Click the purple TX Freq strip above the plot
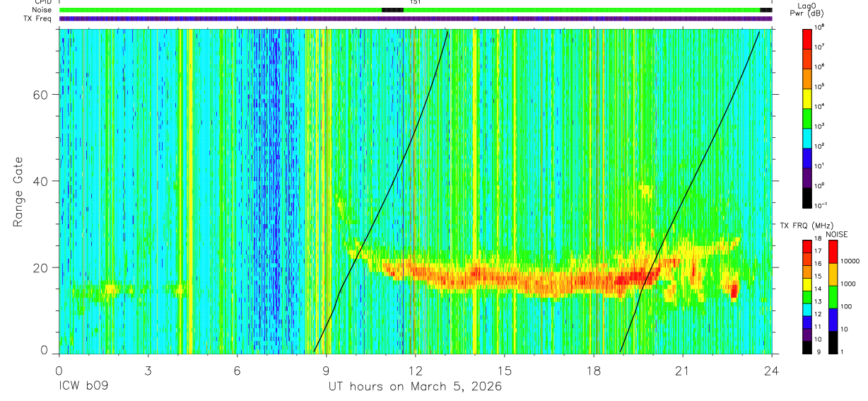Viewport: 868px width, 401px height. click(x=415, y=18)
